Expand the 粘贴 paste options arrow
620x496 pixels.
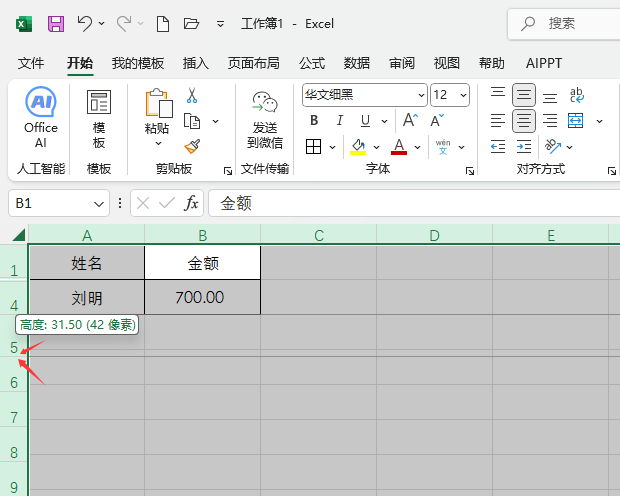tap(158, 144)
